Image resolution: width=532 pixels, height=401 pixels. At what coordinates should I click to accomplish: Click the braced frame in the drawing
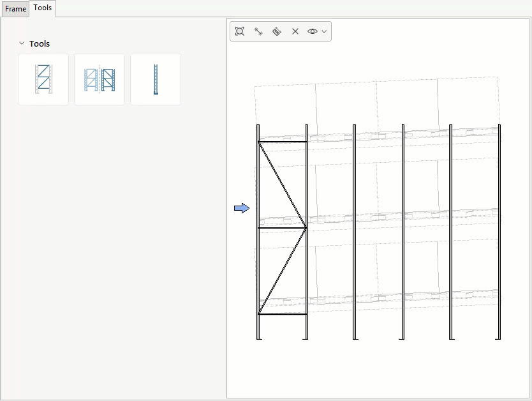(x=283, y=232)
